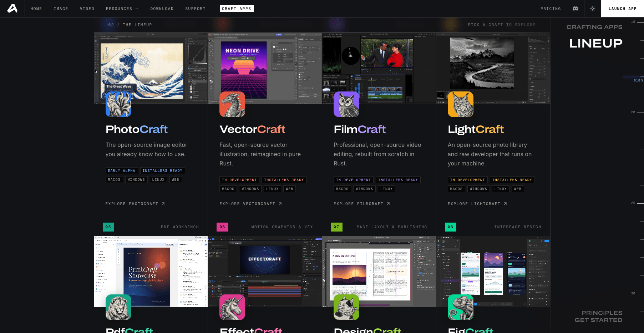The height and width of the screenshot is (333, 644).
Task: Click the VectorCraft In Development tag
Action: pos(239,180)
